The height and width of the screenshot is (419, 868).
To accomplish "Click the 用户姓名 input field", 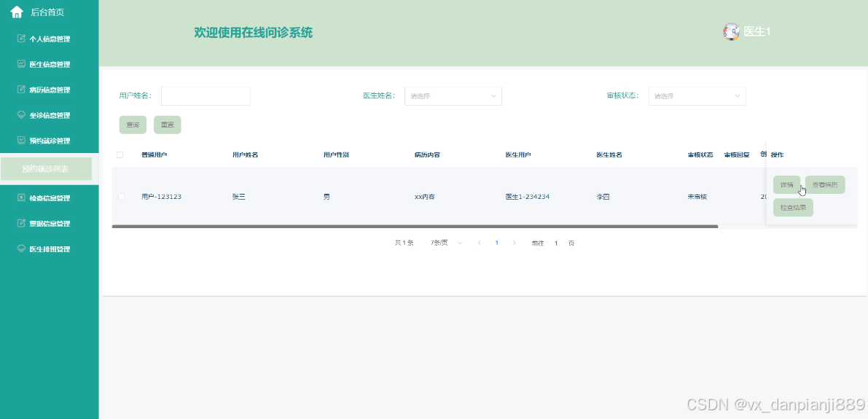I will click(206, 95).
